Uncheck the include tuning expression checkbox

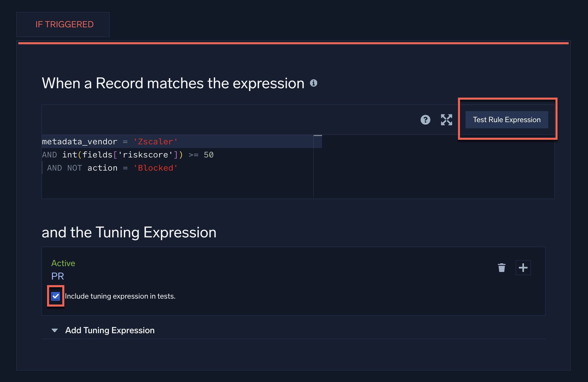click(56, 296)
